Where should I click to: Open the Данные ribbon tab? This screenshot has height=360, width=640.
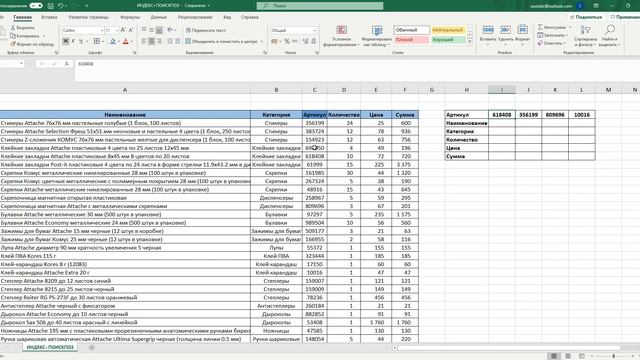pyautogui.click(x=158, y=17)
